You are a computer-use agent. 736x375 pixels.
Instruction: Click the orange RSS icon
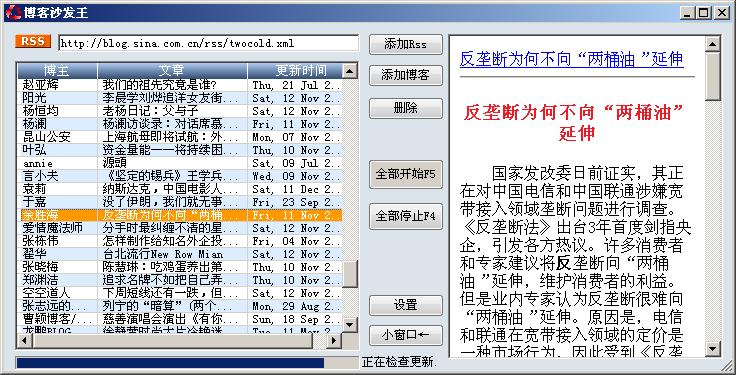coord(33,41)
